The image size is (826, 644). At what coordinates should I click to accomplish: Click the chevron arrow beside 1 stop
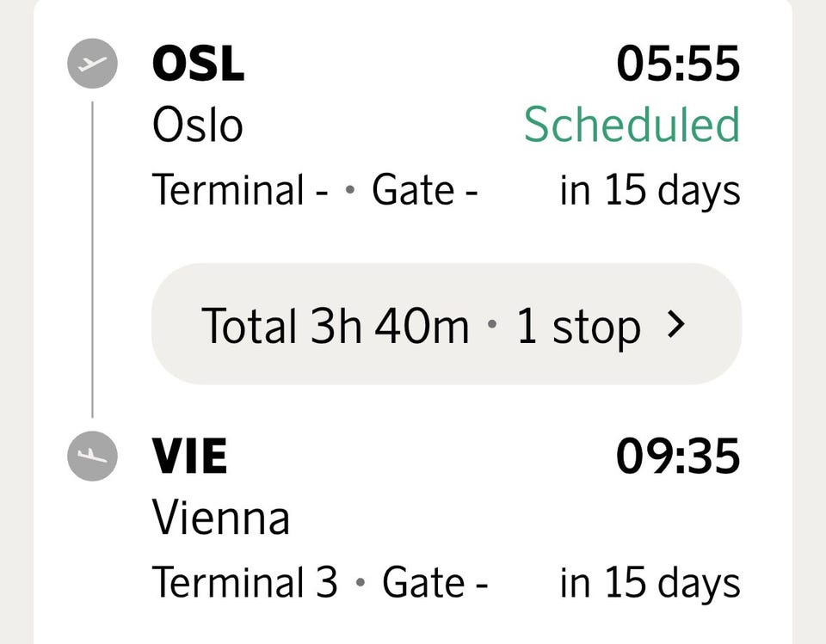point(676,324)
